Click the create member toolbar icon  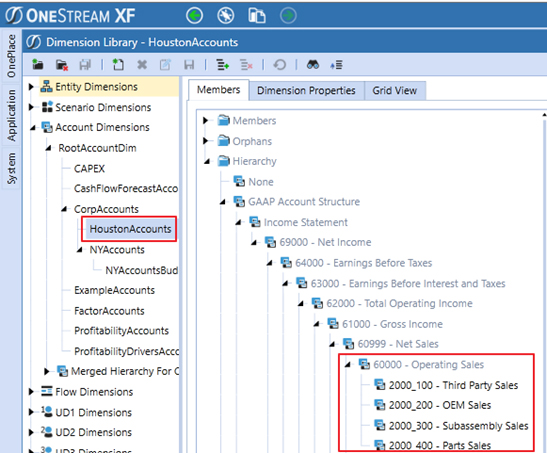click(x=118, y=65)
